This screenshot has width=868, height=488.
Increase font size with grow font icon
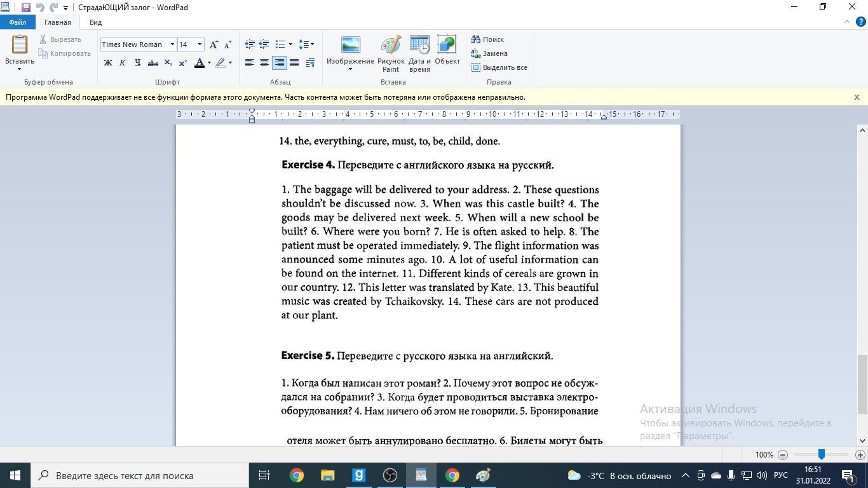(214, 44)
